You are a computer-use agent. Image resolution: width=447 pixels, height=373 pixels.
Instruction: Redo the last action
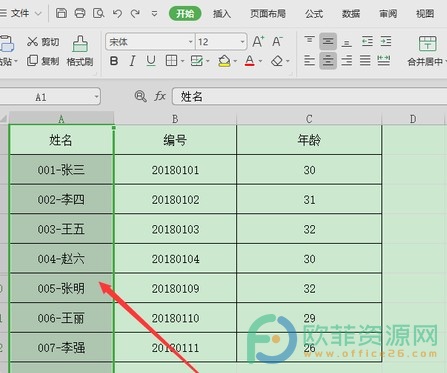click(x=135, y=14)
